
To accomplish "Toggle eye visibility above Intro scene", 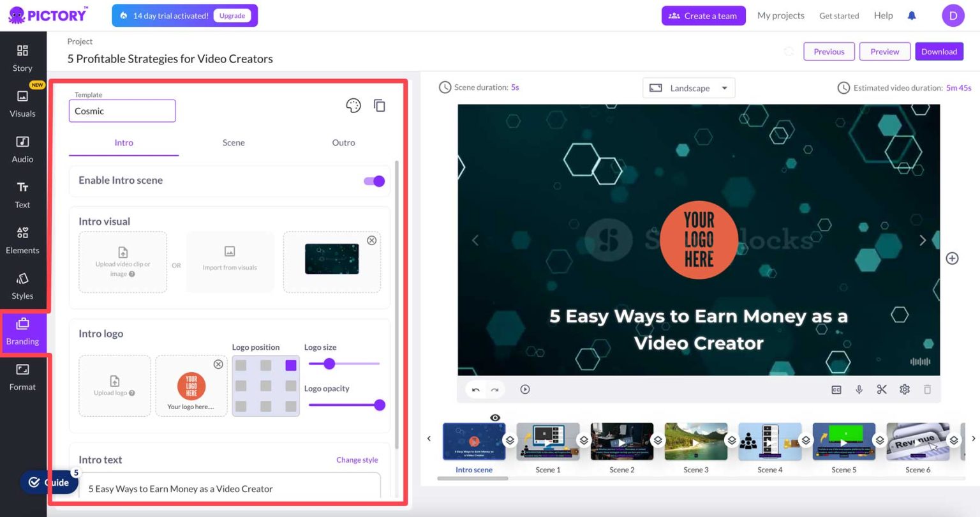I will tap(495, 417).
